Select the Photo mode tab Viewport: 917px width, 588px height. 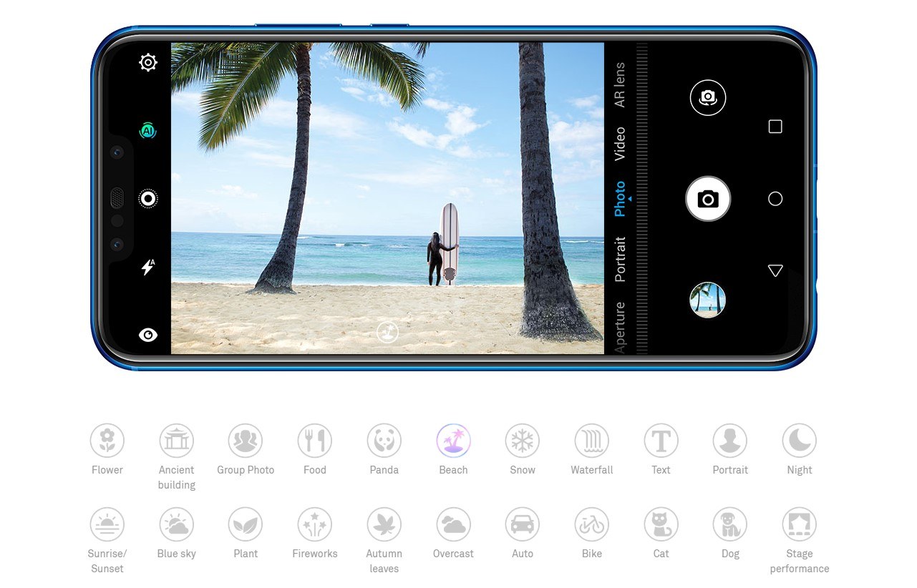tap(620, 199)
